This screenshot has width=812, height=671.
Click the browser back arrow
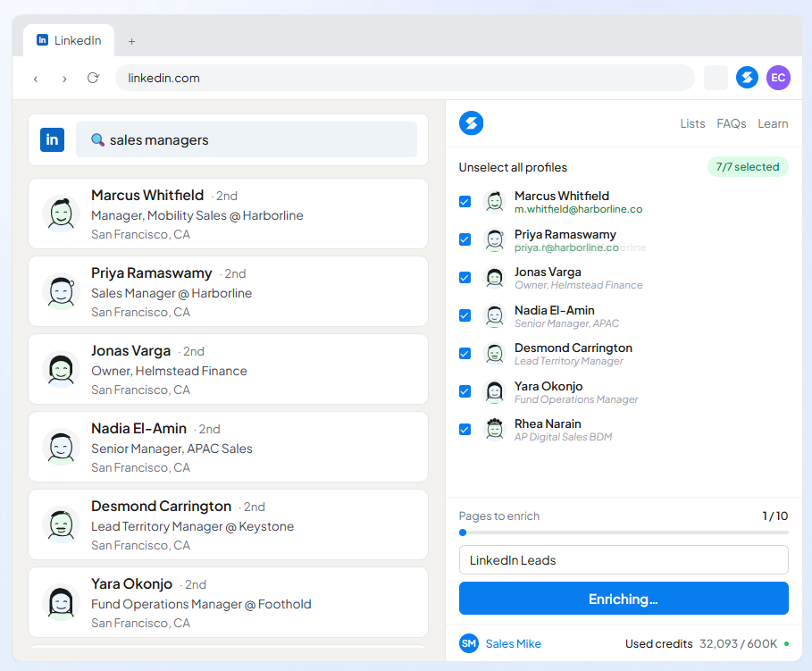pos(36,79)
